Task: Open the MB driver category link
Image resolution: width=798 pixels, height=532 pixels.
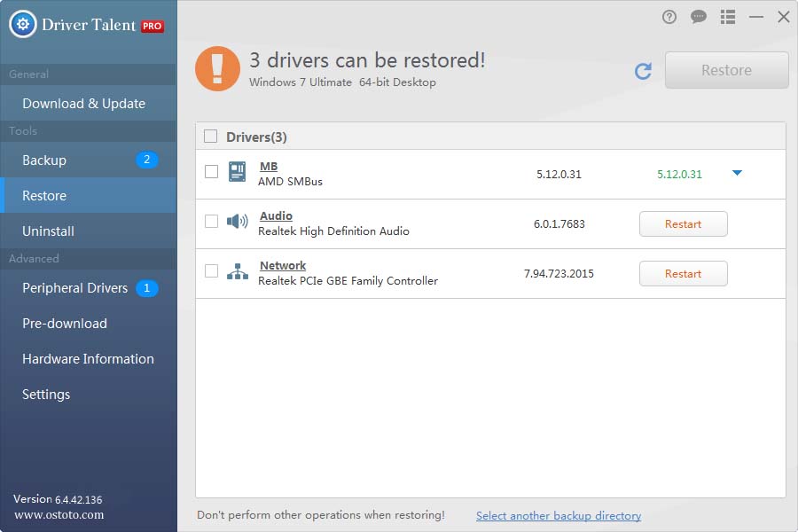Action: (269, 167)
